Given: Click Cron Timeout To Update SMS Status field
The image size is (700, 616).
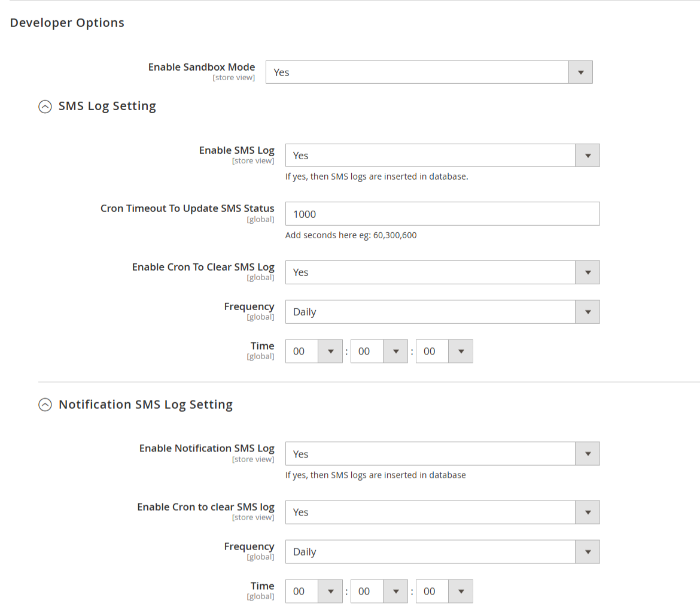Looking at the screenshot, I should coord(442,214).
